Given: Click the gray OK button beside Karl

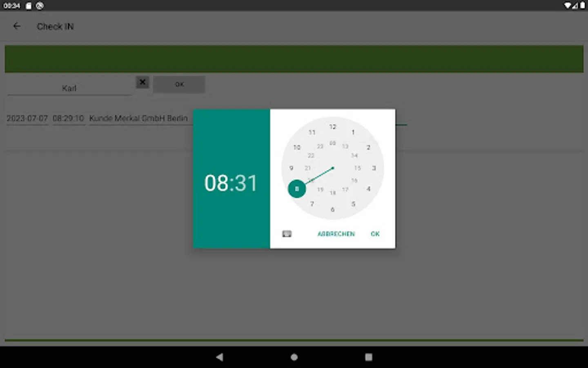Looking at the screenshot, I should click(x=179, y=84).
